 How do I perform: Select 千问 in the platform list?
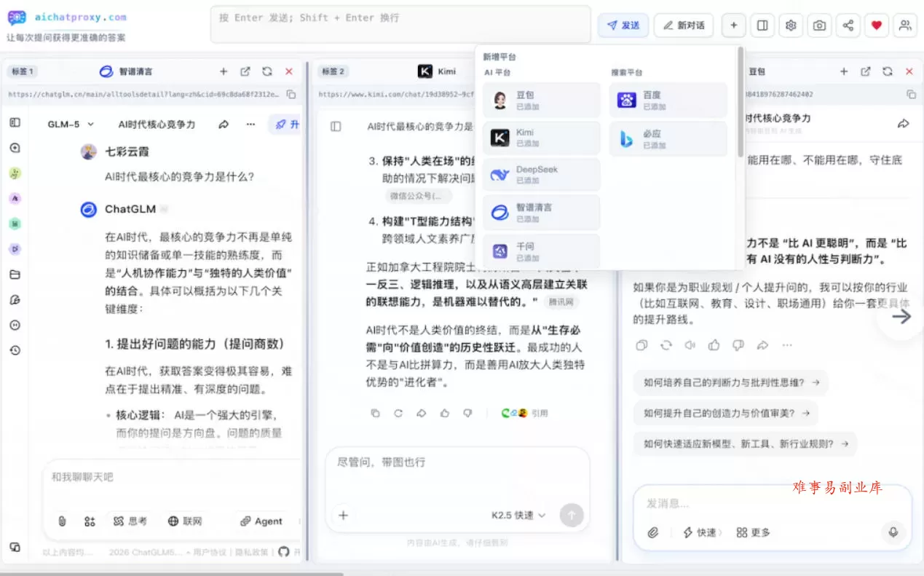(542, 250)
